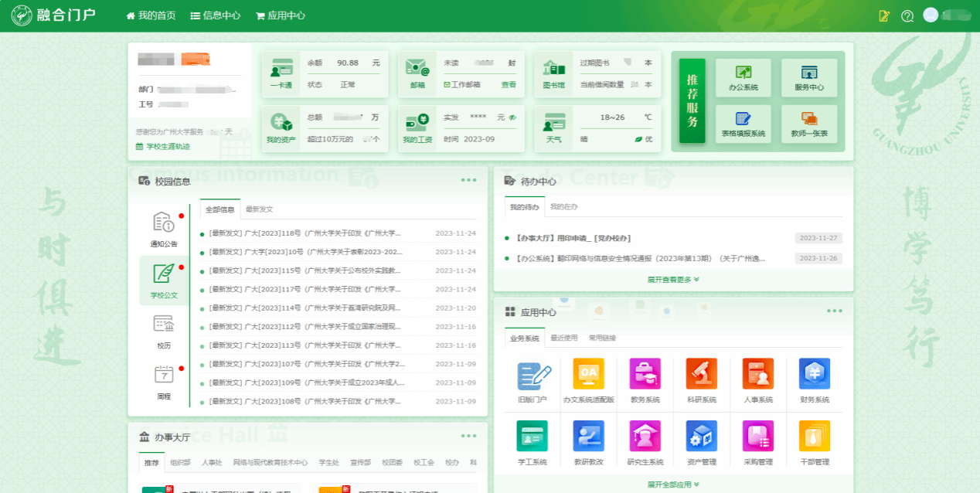This screenshot has height=493, width=980.
Task: Toggle salary visibility eye icon
Action: coord(512,117)
